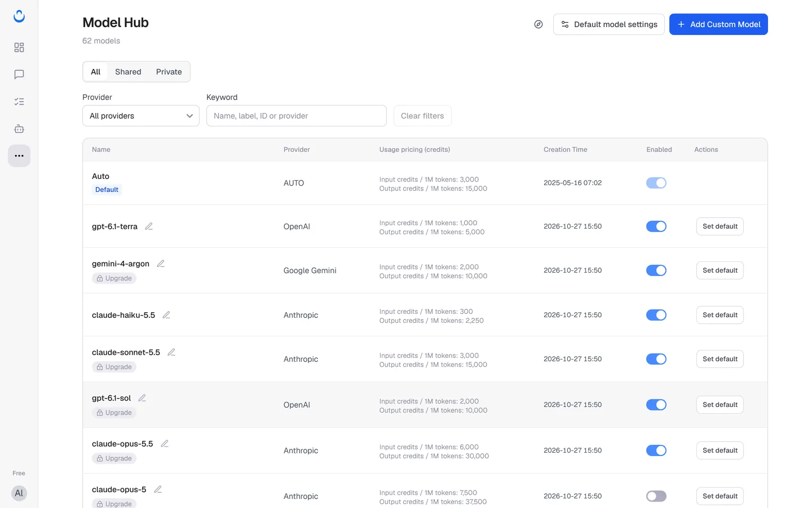Image resolution: width=812 pixels, height=508 pixels.
Task: Open the task list icon in sidebar
Action: [19, 102]
